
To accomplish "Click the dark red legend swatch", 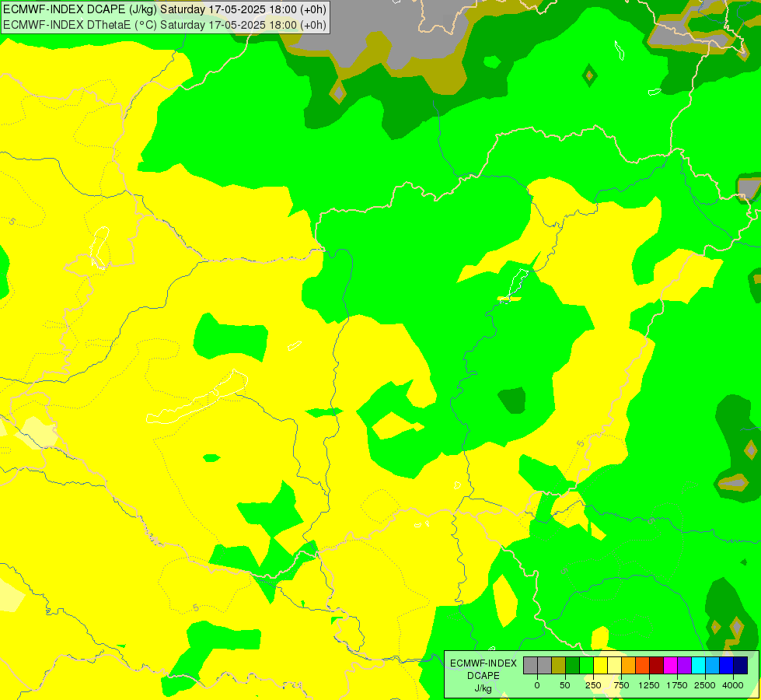I will click(657, 665).
